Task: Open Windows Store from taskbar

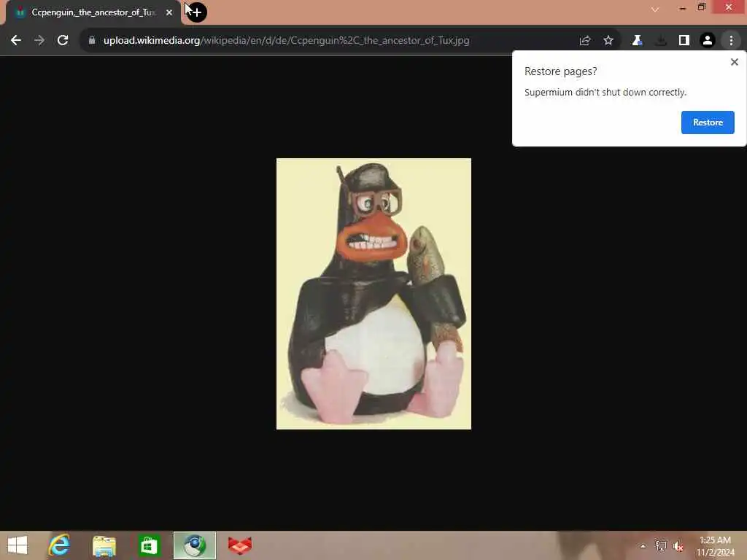Action: click(149, 545)
